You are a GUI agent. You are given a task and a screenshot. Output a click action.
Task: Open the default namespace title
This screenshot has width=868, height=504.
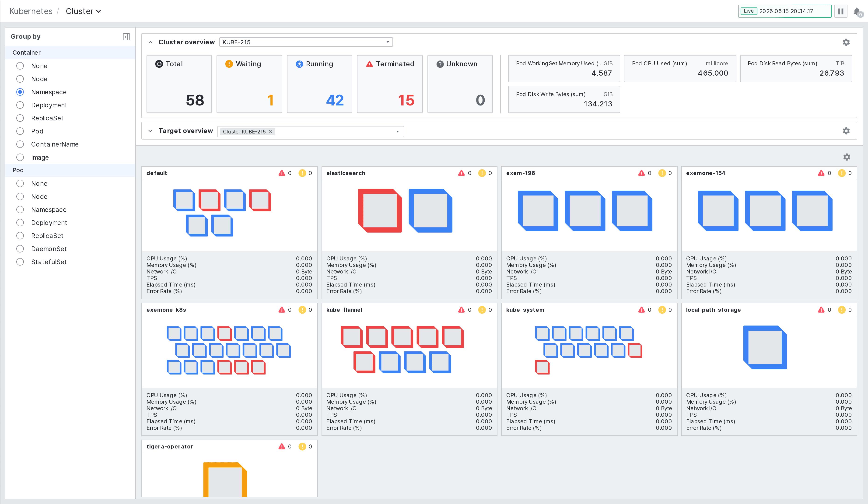[157, 173]
